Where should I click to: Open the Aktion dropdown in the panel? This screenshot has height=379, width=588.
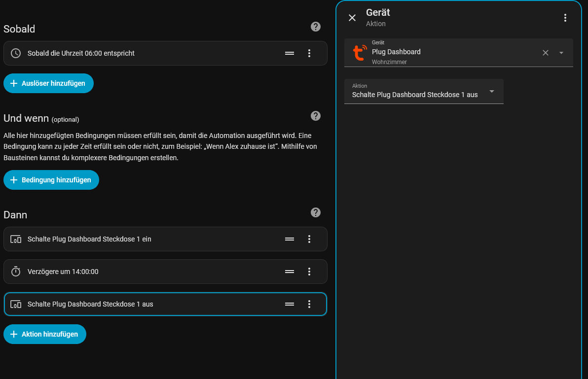click(424, 91)
